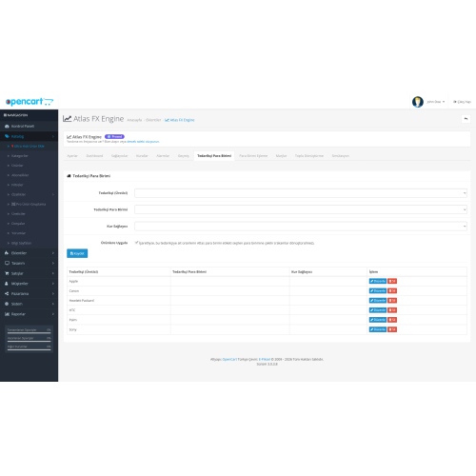Click the OpenCart logo
The image size is (476, 476).
tap(30, 102)
